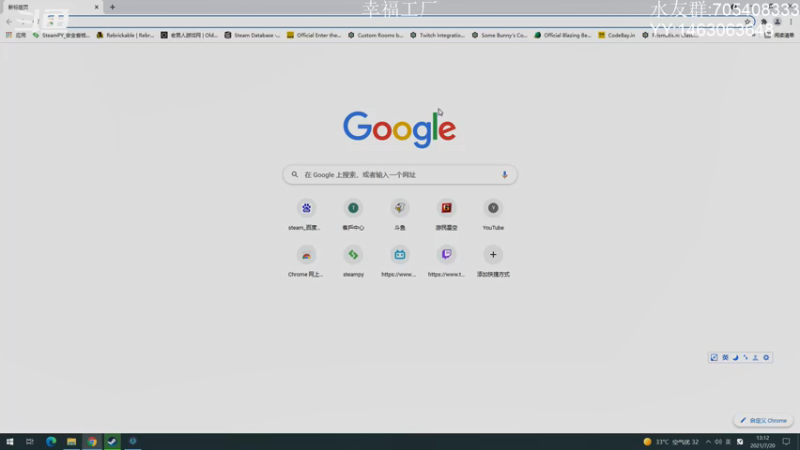Switch to Steam on the taskbar

112,442
